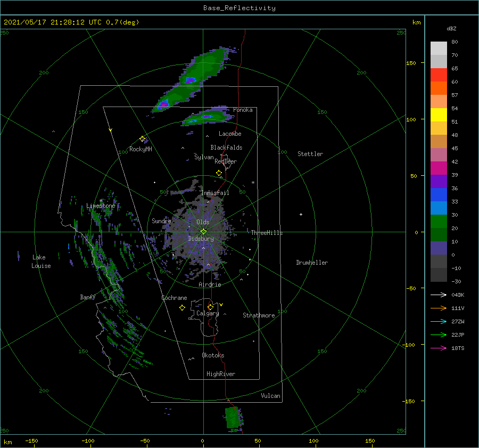Image resolution: width=479 pixels, height=448 pixels.
Task: Click the Lacombe city label
Action: click(x=230, y=134)
